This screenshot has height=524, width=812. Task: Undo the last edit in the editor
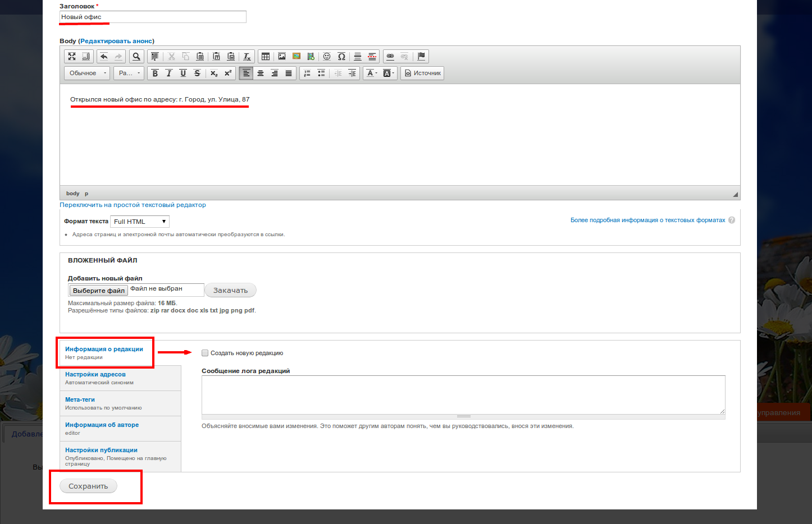tap(104, 57)
